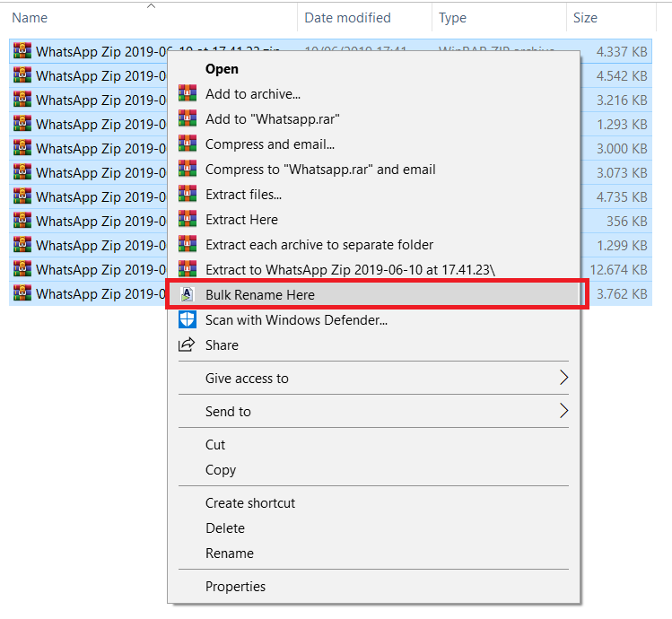672x619 pixels.
Task: Click the 12.674 KB size cell
Action: (618, 270)
